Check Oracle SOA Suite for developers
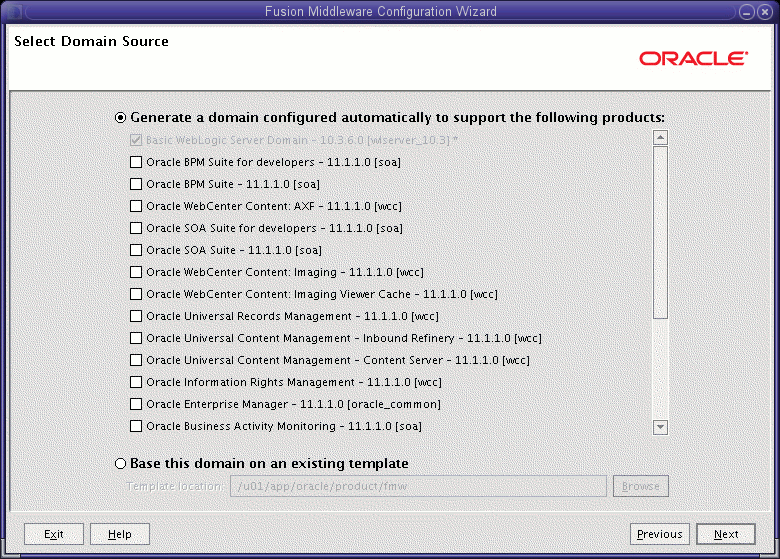This screenshot has height=559, width=780. click(x=136, y=228)
